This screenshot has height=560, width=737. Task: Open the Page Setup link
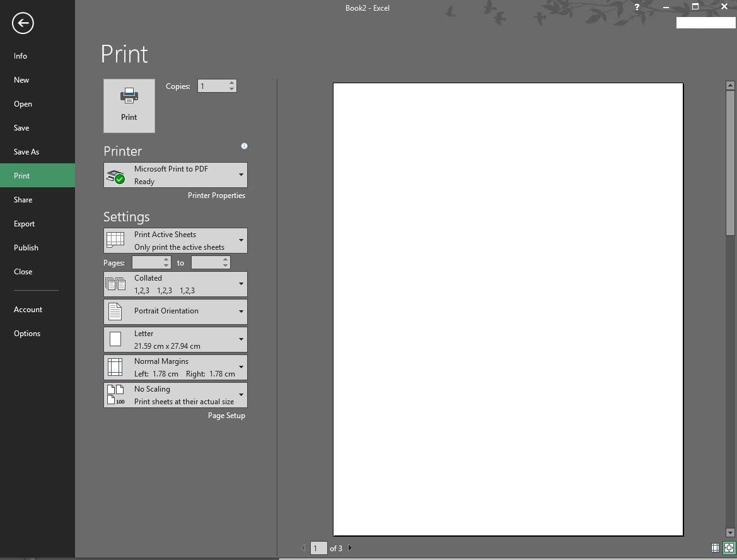click(x=226, y=415)
